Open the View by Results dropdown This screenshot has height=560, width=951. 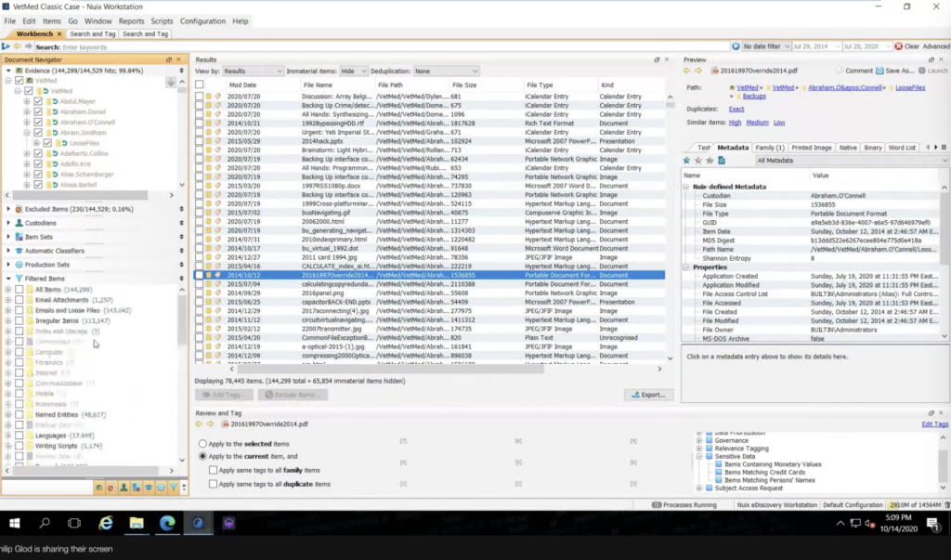point(253,71)
